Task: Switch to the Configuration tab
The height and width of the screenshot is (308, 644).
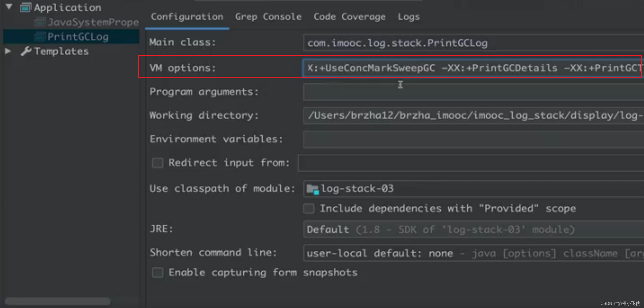Action: coord(187,17)
